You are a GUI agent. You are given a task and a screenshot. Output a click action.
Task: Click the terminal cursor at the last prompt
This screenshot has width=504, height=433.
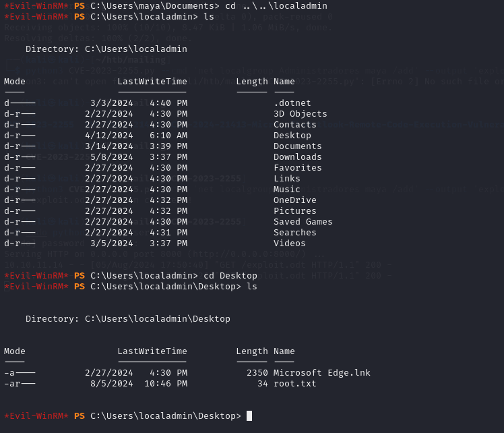(x=249, y=415)
